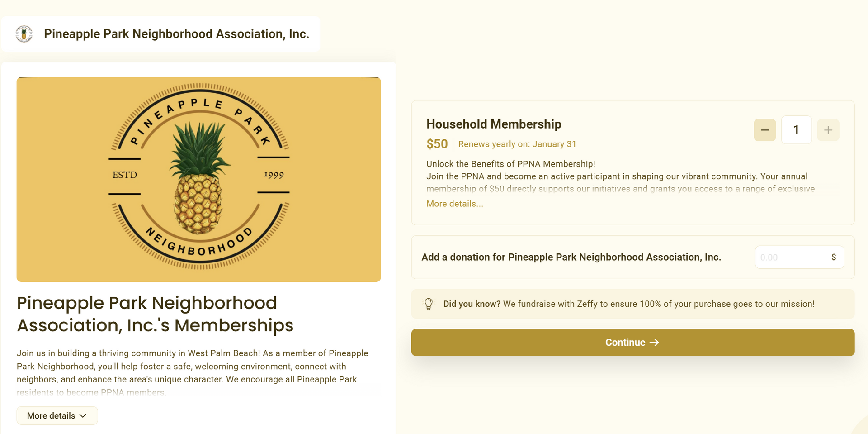The height and width of the screenshot is (434, 868).
Task: Click the dollar sign in donation field
Action: (834, 257)
